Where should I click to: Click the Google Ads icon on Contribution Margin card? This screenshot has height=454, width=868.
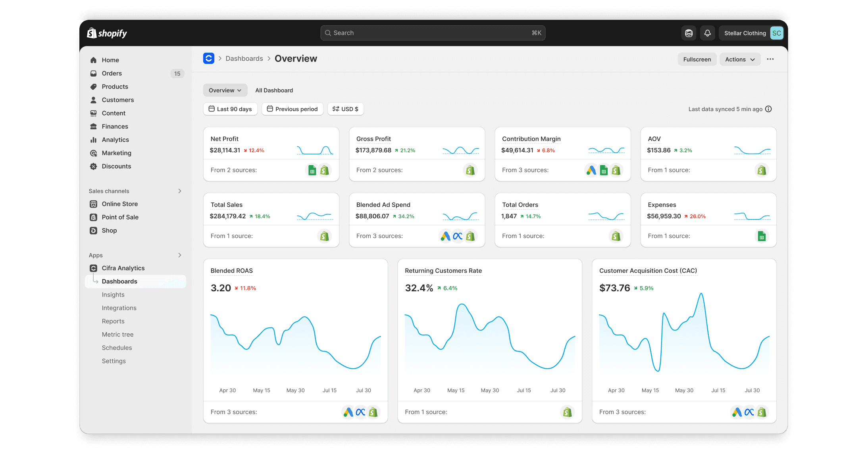(591, 170)
